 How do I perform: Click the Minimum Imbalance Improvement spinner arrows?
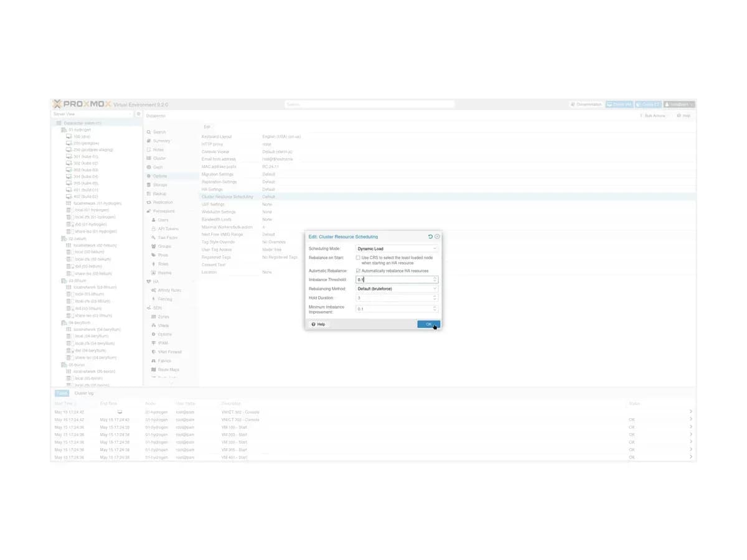[x=436, y=309]
